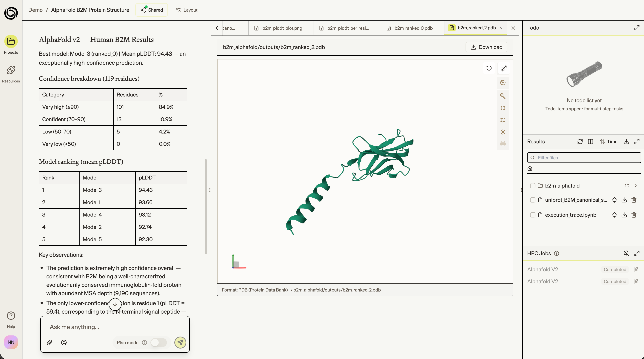Click the chat panel vertical scrollbar
This screenshot has width=644, height=359.
click(x=206, y=206)
